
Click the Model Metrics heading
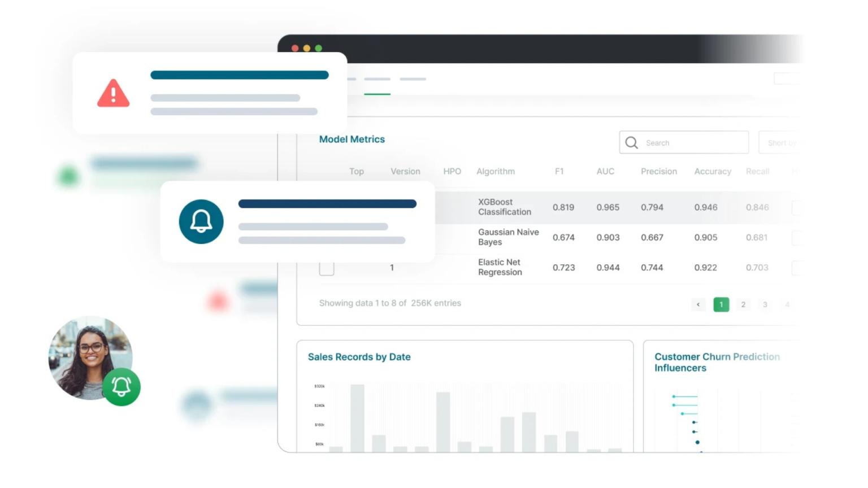click(x=351, y=139)
